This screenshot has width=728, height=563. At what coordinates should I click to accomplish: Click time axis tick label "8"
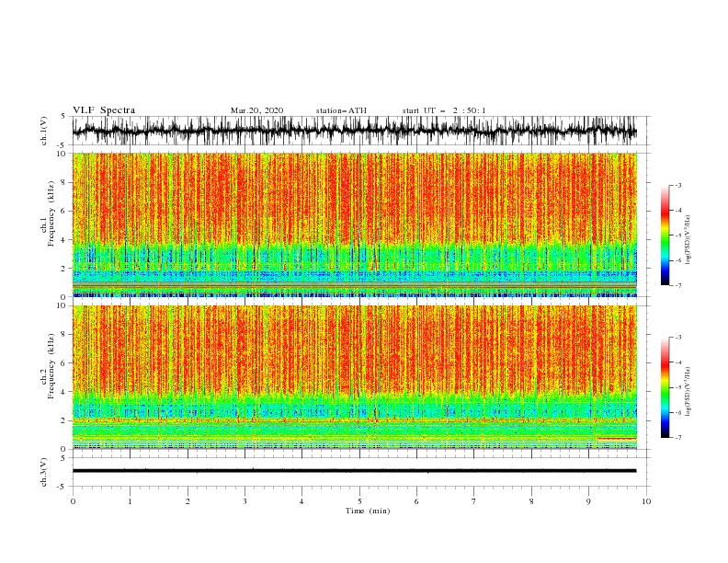pyautogui.click(x=531, y=501)
